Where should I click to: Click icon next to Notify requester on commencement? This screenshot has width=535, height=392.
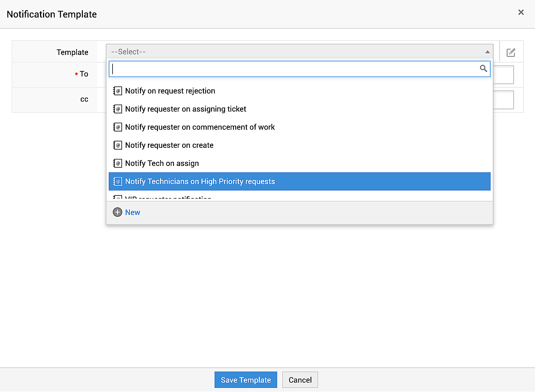pyautogui.click(x=118, y=127)
